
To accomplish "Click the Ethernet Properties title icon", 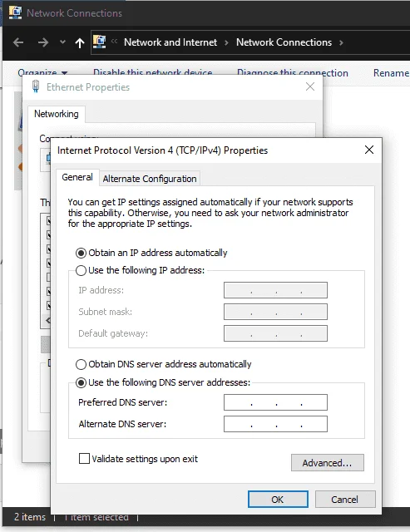I will click(36, 86).
